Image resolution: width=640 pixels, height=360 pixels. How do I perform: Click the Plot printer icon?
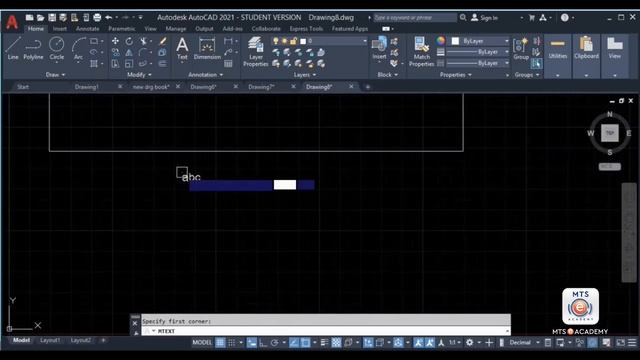[97, 18]
